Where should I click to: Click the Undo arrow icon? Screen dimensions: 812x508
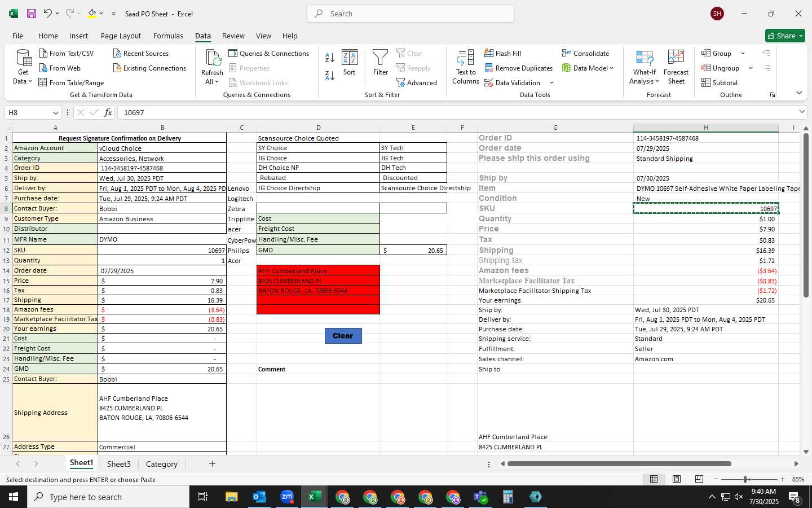pyautogui.click(x=47, y=14)
